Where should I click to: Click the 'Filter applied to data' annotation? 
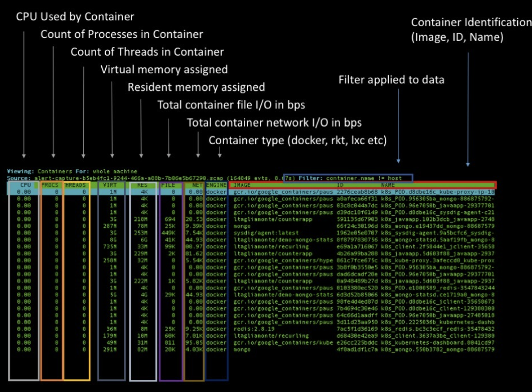391,80
